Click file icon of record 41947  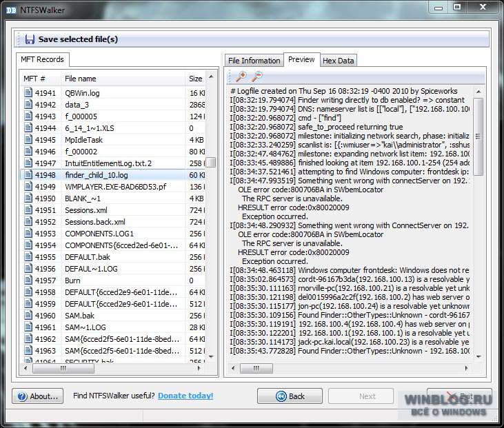(x=28, y=163)
